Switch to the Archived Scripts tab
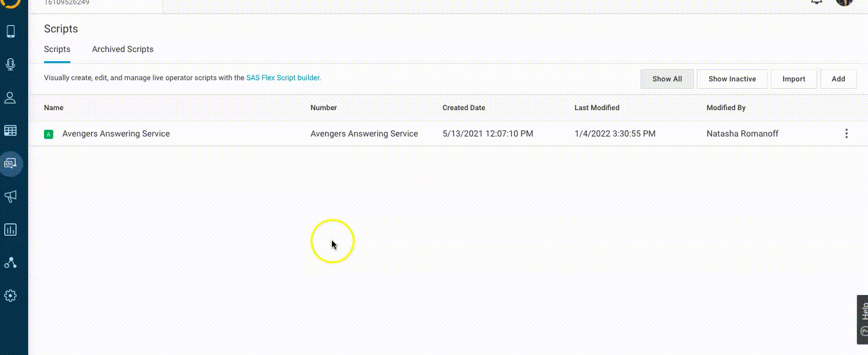This screenshot has width=868, height=355. coord(123,49)
